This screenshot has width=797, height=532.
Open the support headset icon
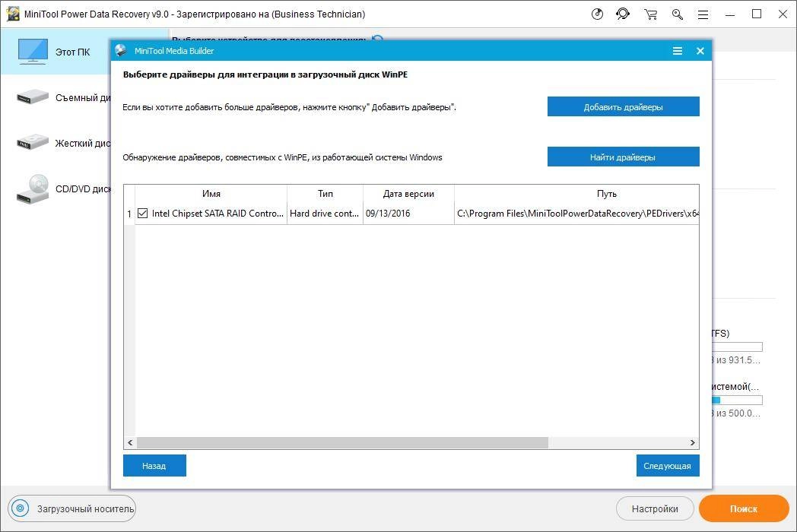click(623, 14)
